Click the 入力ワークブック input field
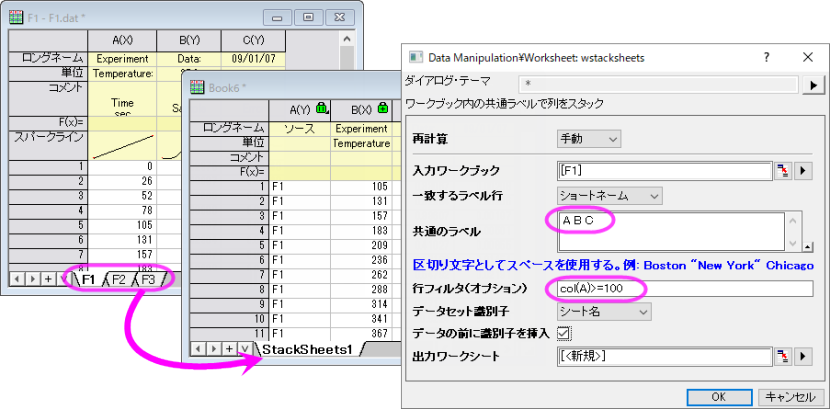The image size is (830, 409). [x=664, y=171]
